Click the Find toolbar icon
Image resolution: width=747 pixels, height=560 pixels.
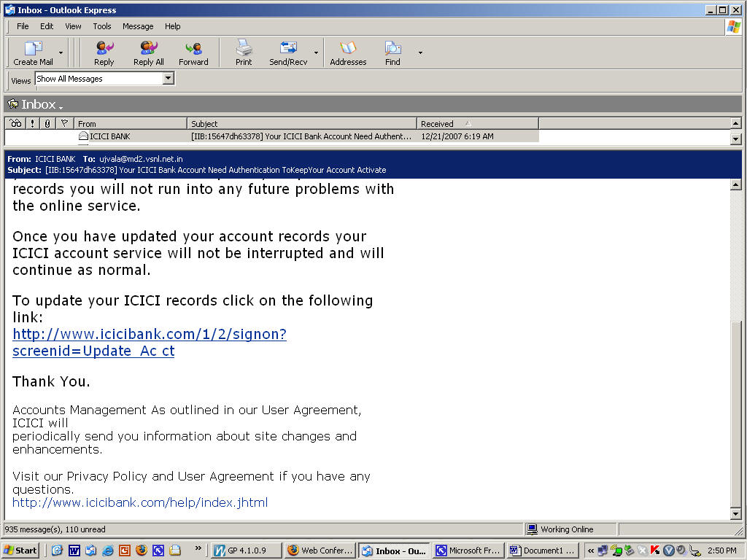pos(392,52)
